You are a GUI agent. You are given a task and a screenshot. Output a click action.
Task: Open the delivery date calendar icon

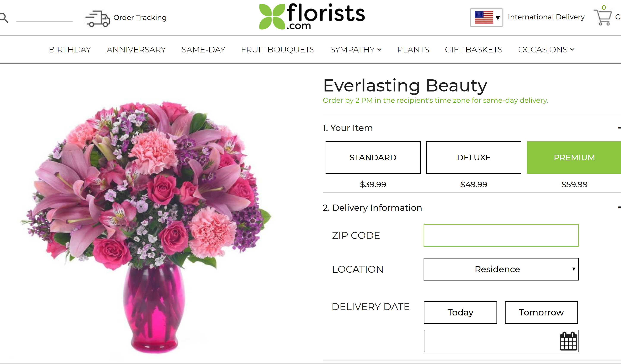[x=568, y=341]
